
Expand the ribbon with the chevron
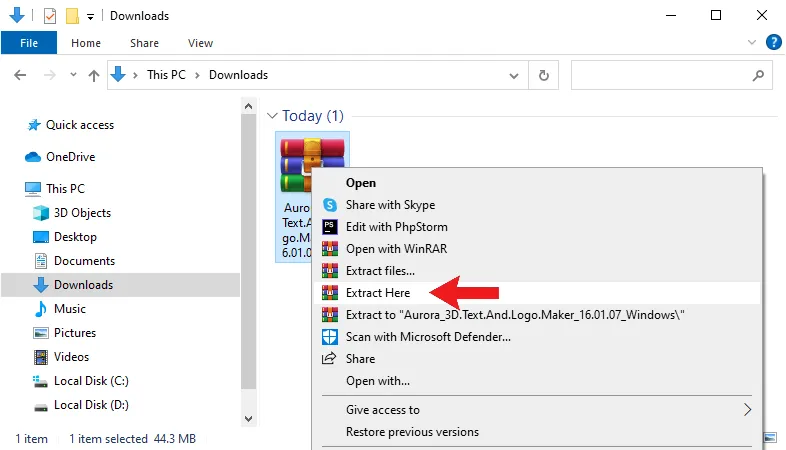[751, 42]
